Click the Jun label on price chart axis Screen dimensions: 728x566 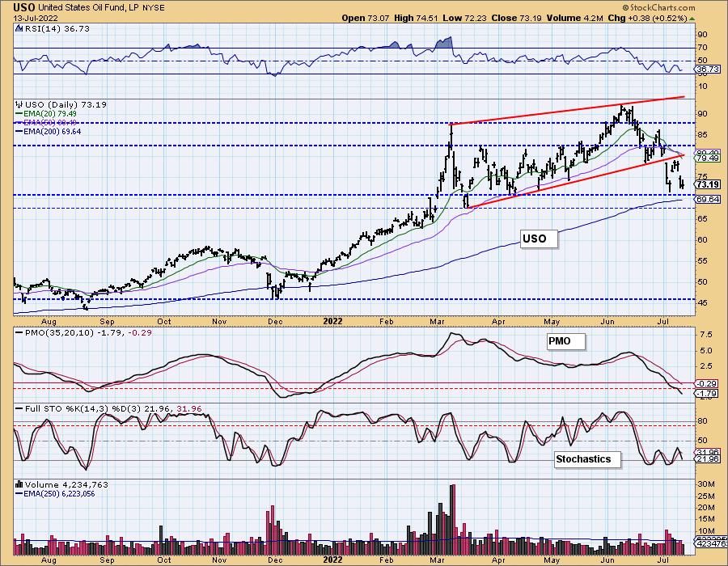pos(607,322)
